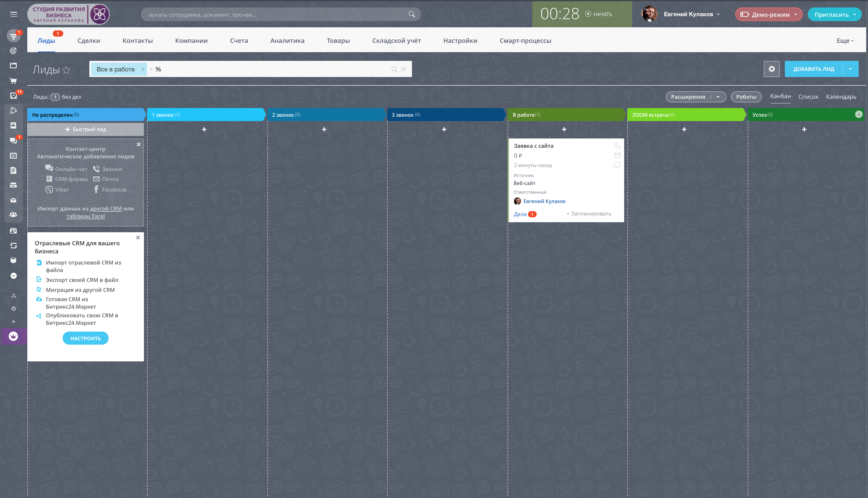Screen dimensions: 868x498
Task: Remove the Все в работе filter chip
Action: pos(143,69)
